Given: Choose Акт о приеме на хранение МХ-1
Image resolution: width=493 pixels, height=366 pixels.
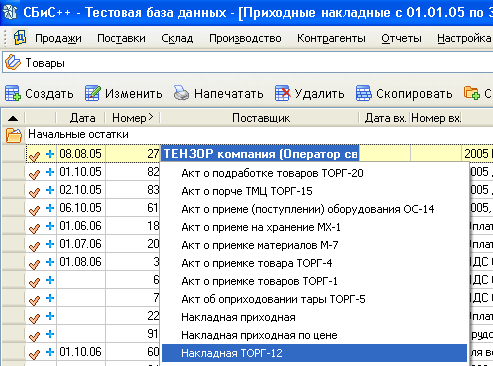Looking at the screenshot, I should 315,227.
